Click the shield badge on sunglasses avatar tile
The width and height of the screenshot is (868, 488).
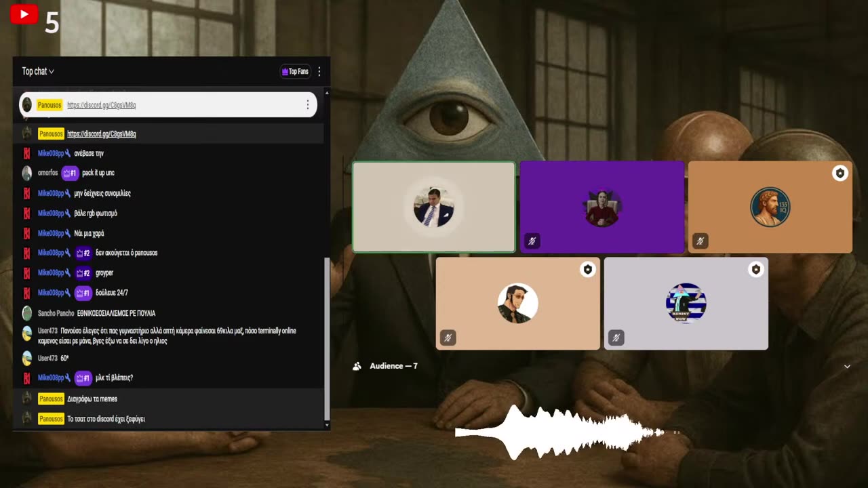point(588,270)
